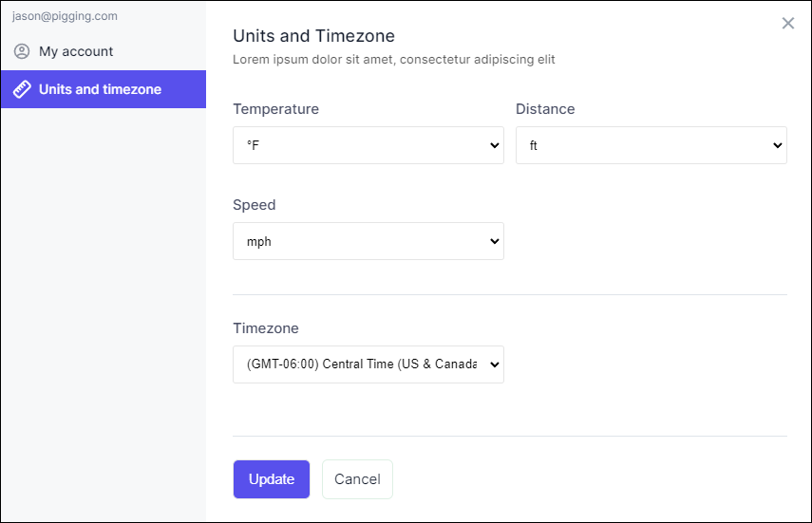
Task: Click the Temperature field label
Action: coord(275,109)
